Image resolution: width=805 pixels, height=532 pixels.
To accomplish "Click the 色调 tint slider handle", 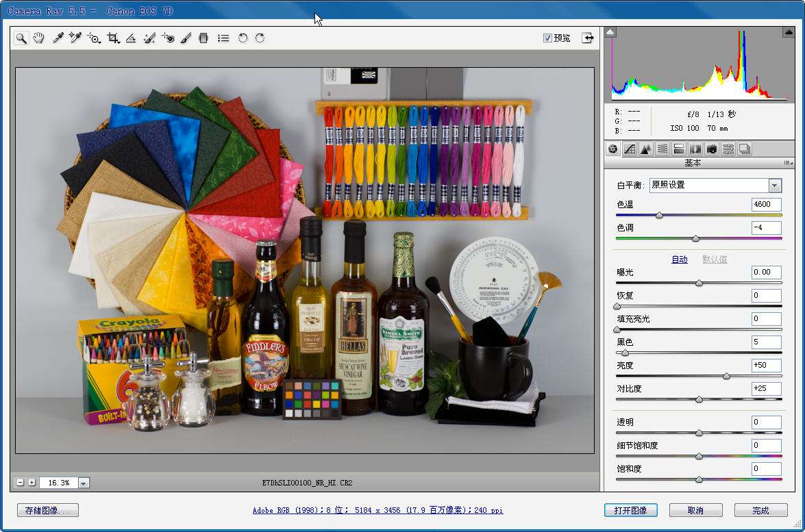I will tap(695, 238).
